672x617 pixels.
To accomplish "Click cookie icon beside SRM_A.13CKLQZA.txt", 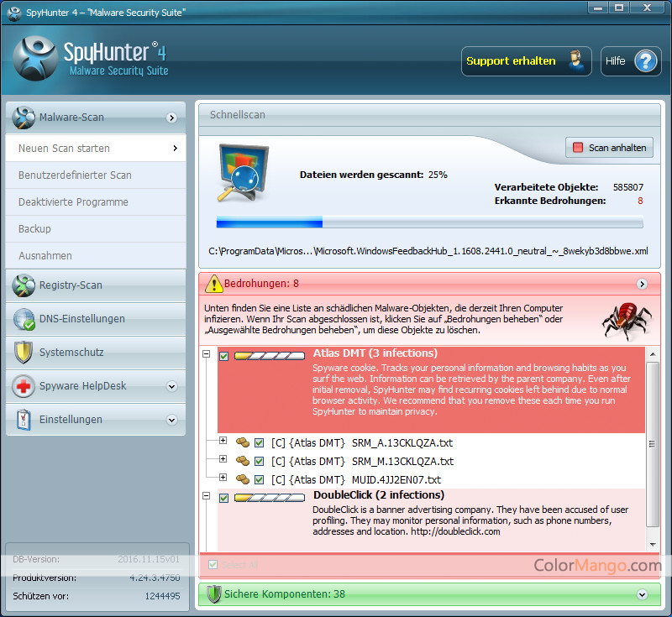I will (x=243, y=442).
